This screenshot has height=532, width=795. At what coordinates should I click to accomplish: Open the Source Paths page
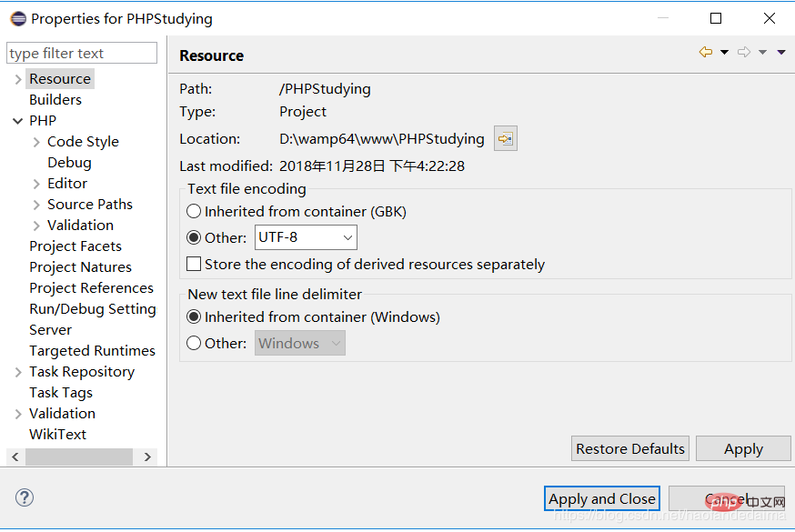coord(90,205)
